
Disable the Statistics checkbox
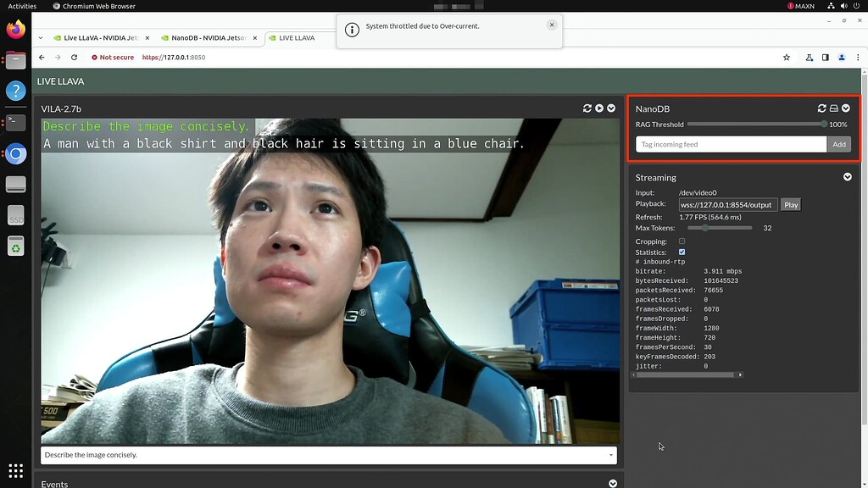pyautogui.click(x=682, y=252)
